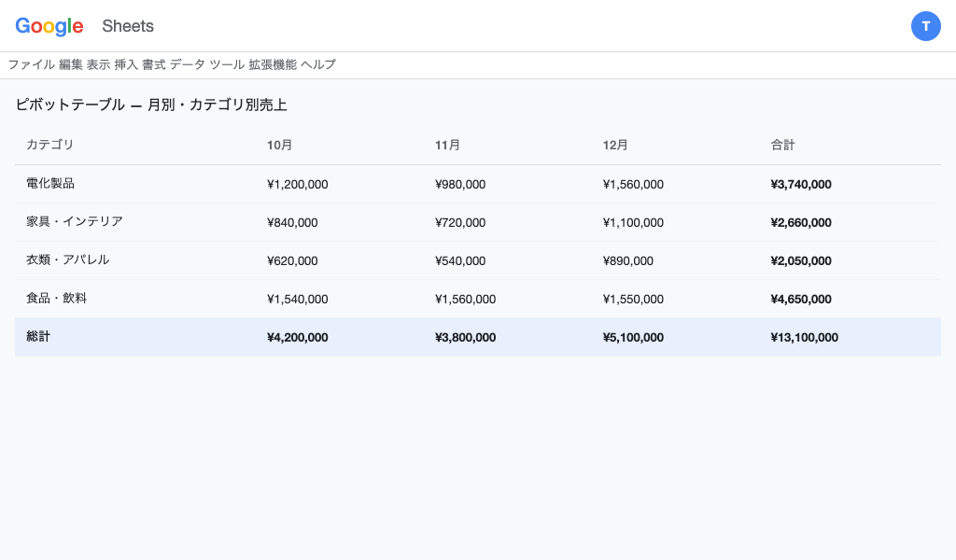The height and width of the screenshot is (560, 956).
Task: Select the 電化製品 row label
Action: pos(50,184)
